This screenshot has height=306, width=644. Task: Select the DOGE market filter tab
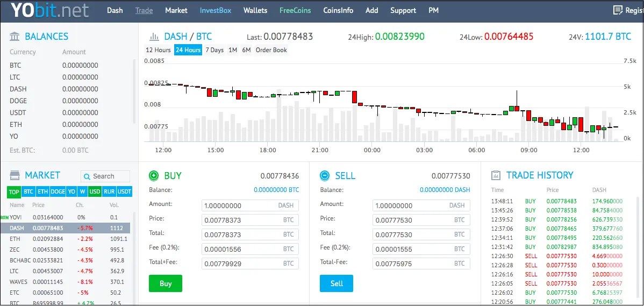pos(58,192)
